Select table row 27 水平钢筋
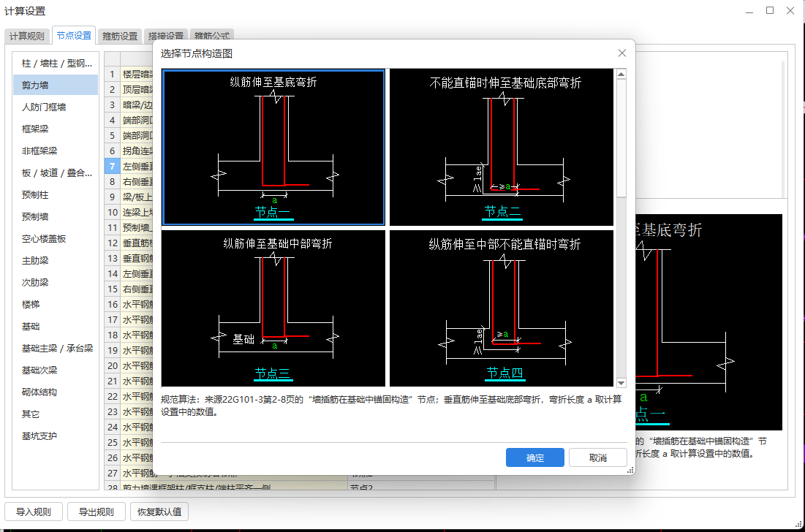 pos(129,473)
